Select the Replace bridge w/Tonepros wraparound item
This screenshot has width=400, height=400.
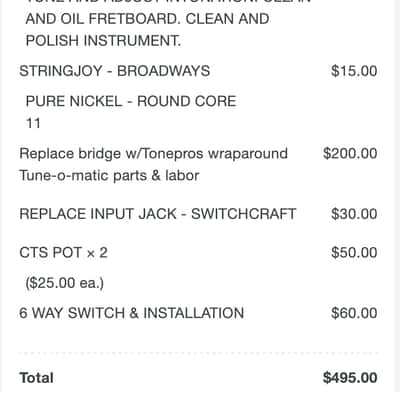(154, 154)
